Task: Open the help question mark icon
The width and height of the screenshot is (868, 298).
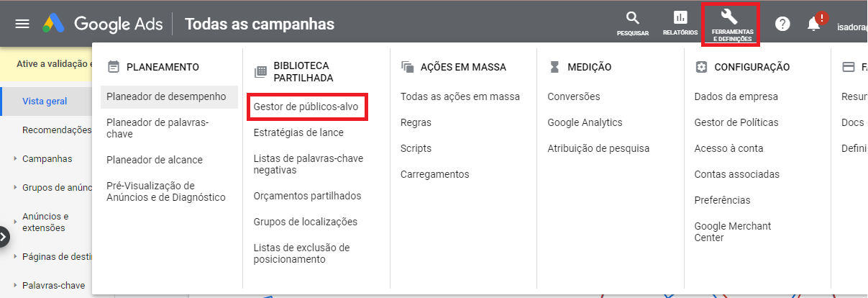Action: pos(782,24)
